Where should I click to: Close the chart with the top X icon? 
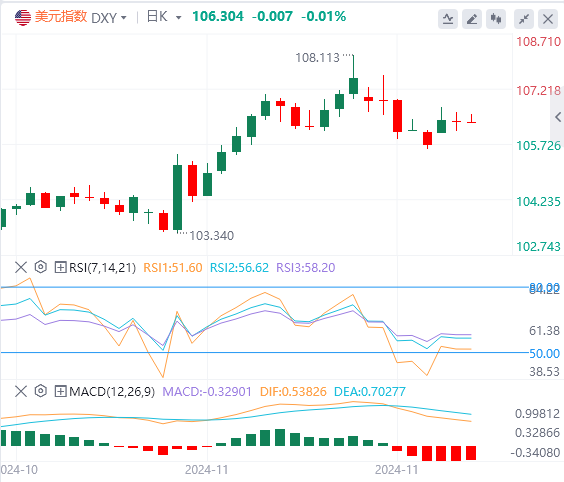tap(548, 19)
